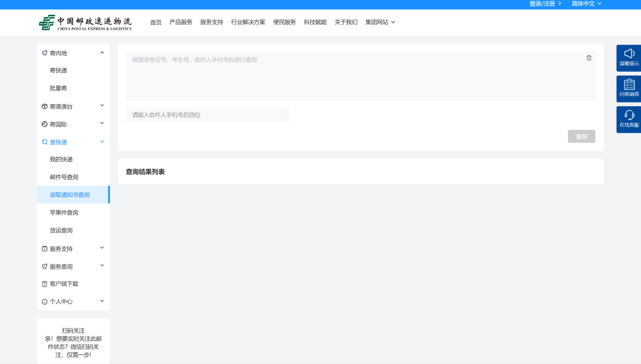The image size is (641, 364).
Task: Expand the 个人中心 section chevron
Action: click(102, 301)
